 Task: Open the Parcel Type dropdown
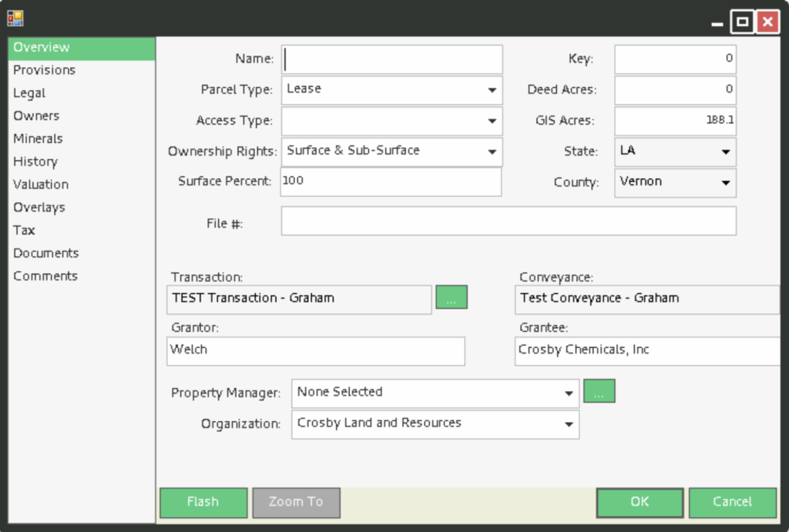pyautogui.click(x=492, y=90)
